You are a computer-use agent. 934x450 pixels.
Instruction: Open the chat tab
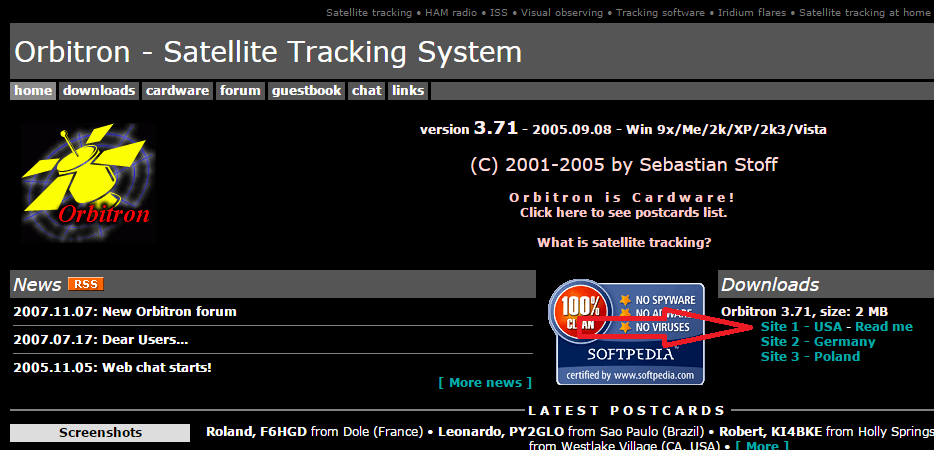click(367, 91)
